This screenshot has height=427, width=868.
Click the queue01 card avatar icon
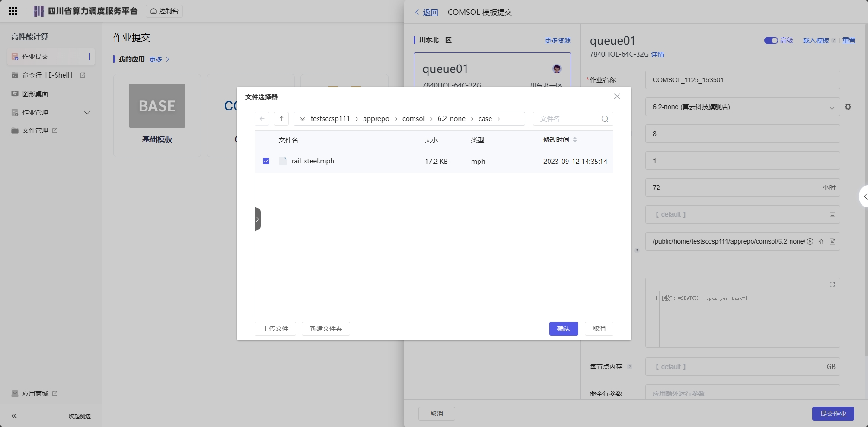[x=557, y=69]
